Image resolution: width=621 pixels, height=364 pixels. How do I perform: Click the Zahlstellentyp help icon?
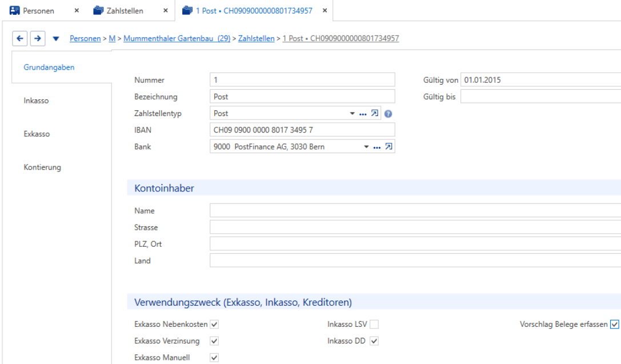pyautogui.click(x=388, y=114)
